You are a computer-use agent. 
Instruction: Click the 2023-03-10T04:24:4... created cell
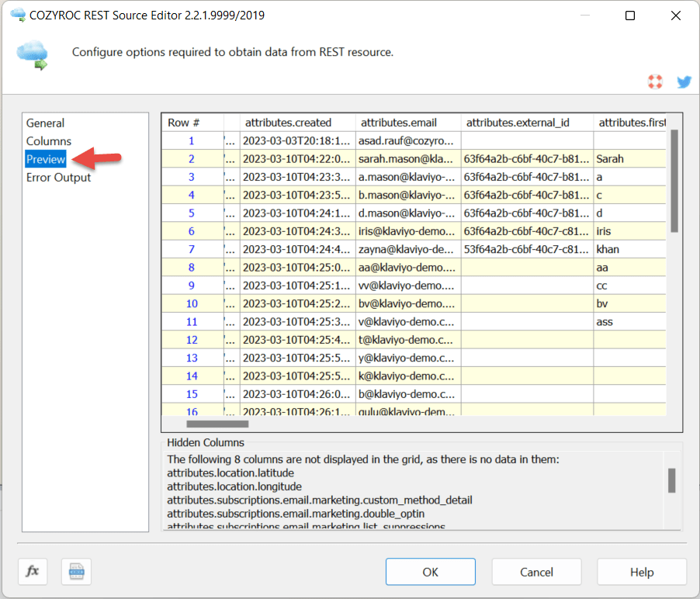[x=298, y=250]
